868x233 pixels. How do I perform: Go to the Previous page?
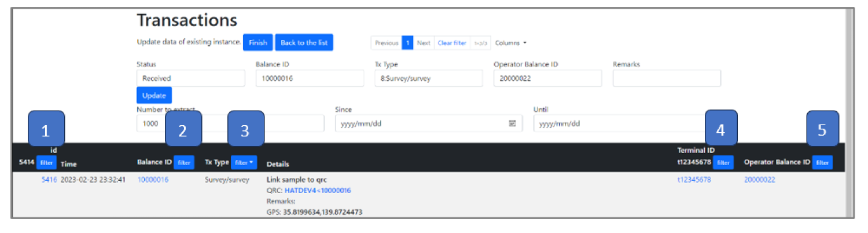point(386,43)
